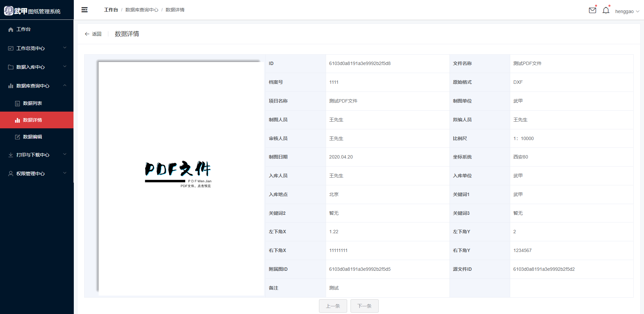The image size is (644, 314).
Task: Click the 上一条 previous record button
Action: 333,306
